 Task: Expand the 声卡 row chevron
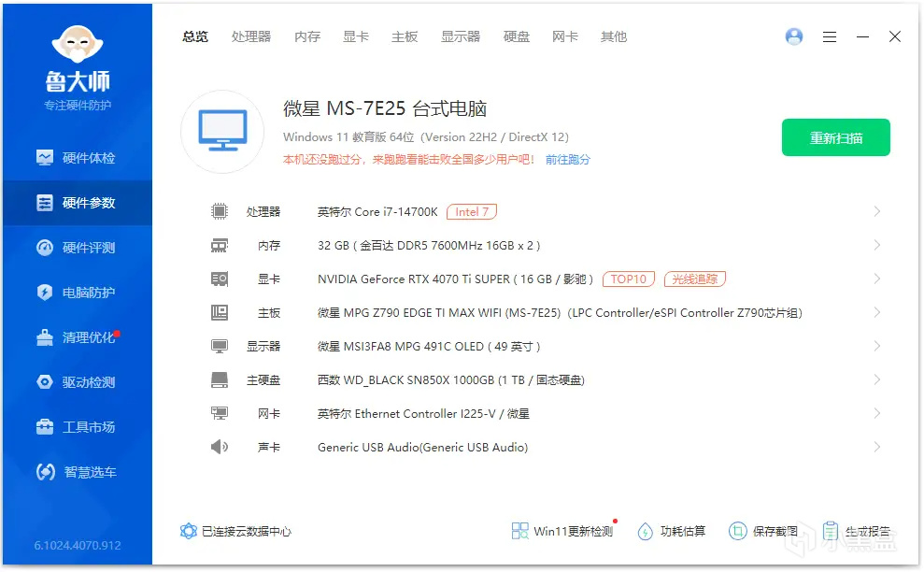tap(877, 447)
